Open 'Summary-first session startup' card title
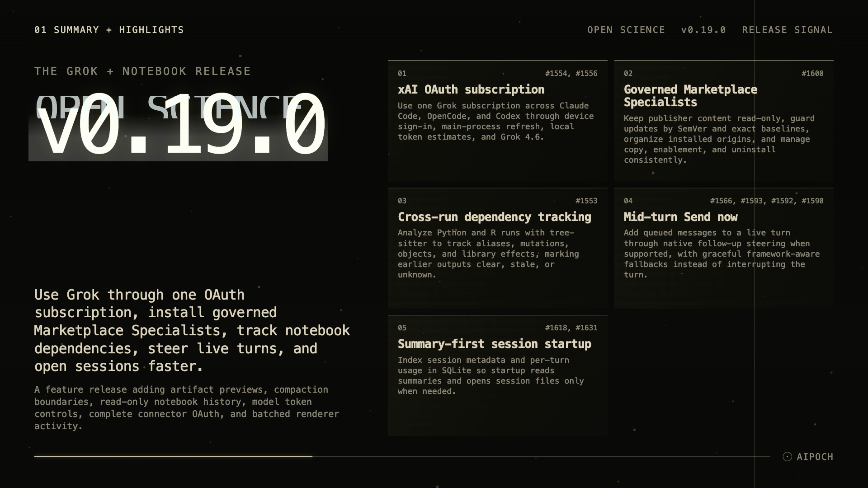Viewport: 868px width, 488px height. pyautogui.click(x=494, y=344)
